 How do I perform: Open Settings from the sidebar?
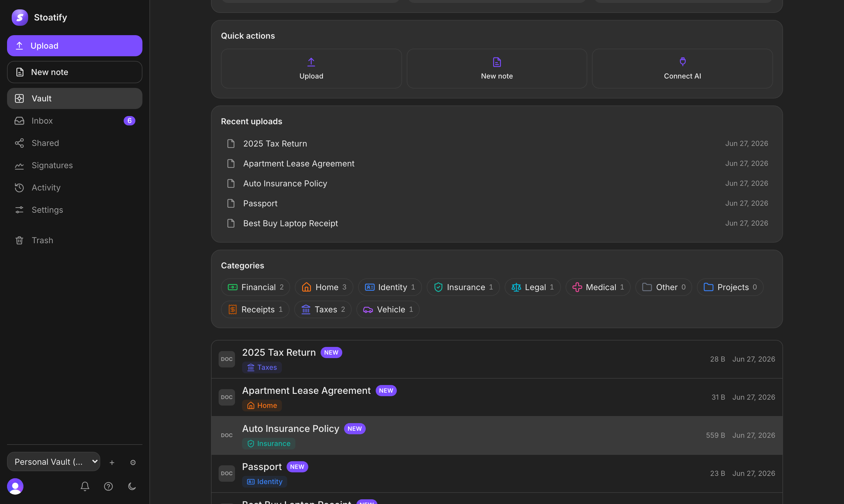[x=74, y=210]
